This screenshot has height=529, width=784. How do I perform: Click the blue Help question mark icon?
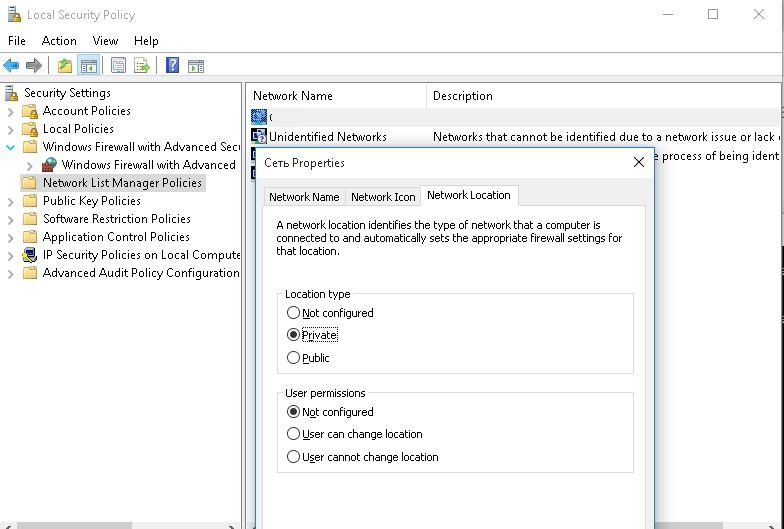coord(172,66)
